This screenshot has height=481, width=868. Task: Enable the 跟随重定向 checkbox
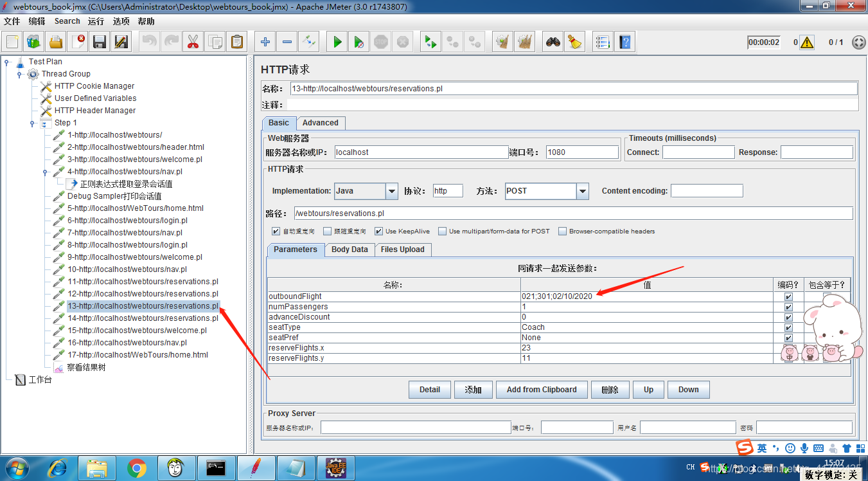[327, 231]
